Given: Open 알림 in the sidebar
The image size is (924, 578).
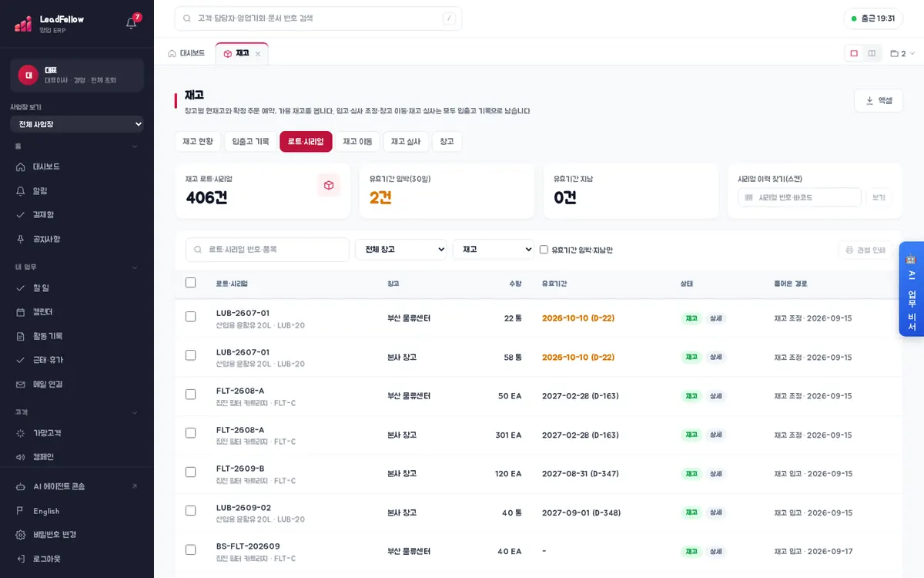Looking at the screenshot, I should [77, 190].
